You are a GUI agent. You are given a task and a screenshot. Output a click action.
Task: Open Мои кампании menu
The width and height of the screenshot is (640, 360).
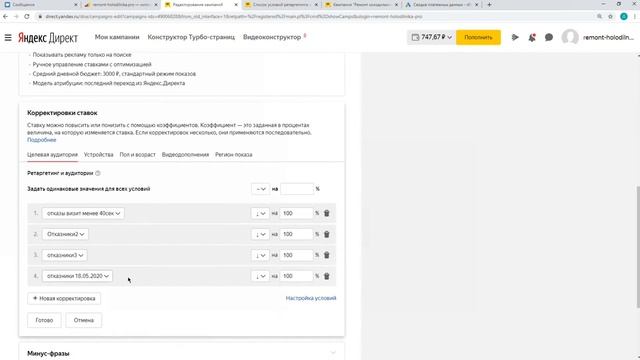[117, 37]
